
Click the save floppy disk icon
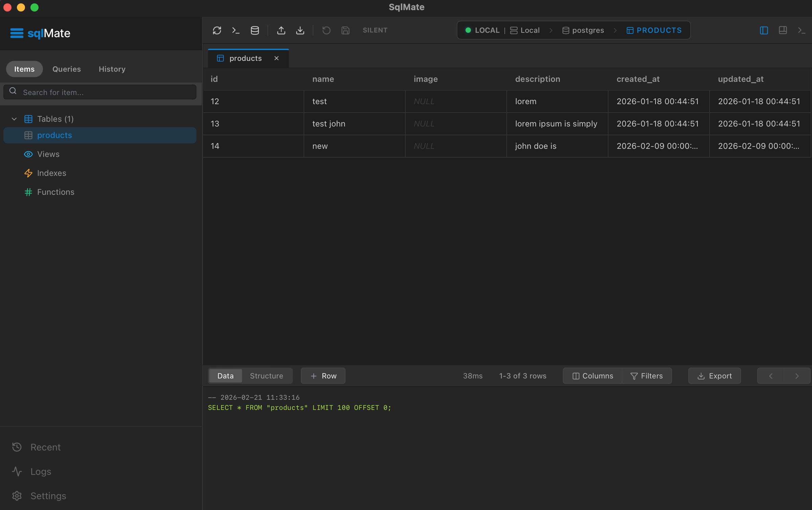[x=345, y=30]
